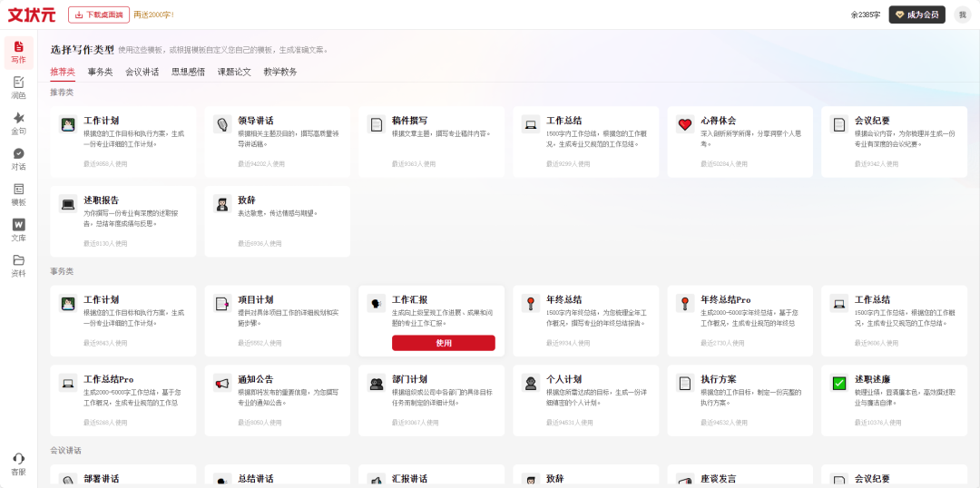Click the 座谈发言 card title
The image size is (980, 488).
[718, 479]
